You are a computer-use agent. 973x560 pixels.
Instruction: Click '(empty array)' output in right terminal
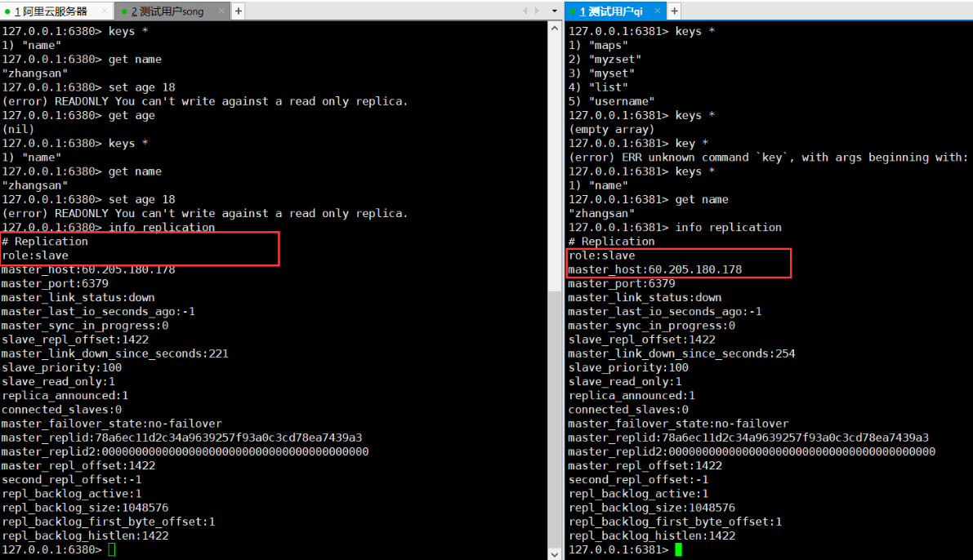pyautogui.click(x=611, y=130)
